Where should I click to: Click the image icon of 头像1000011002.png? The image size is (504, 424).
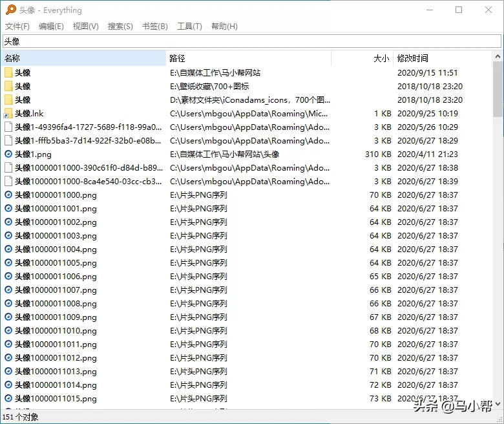click(8, 222)
